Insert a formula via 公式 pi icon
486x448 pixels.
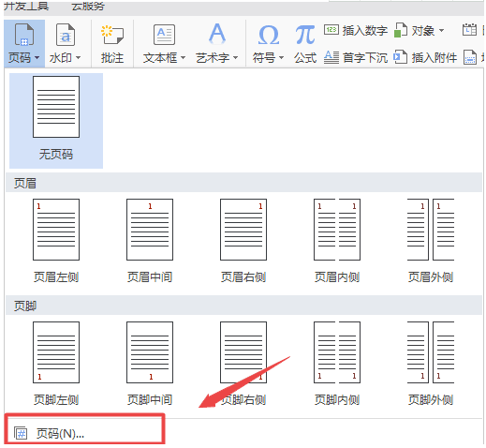click(305, 35)
